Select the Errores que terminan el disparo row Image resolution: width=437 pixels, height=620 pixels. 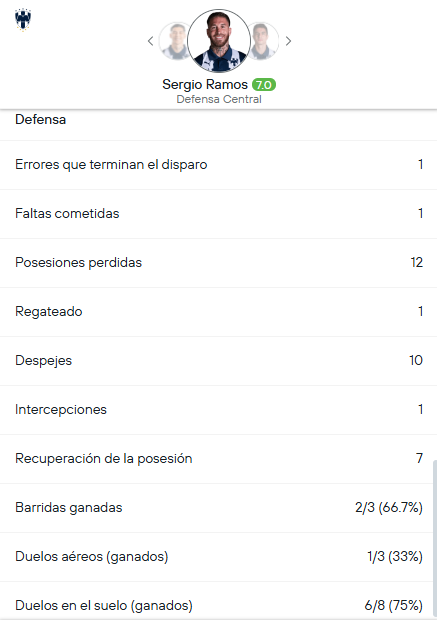click(218, 165)
